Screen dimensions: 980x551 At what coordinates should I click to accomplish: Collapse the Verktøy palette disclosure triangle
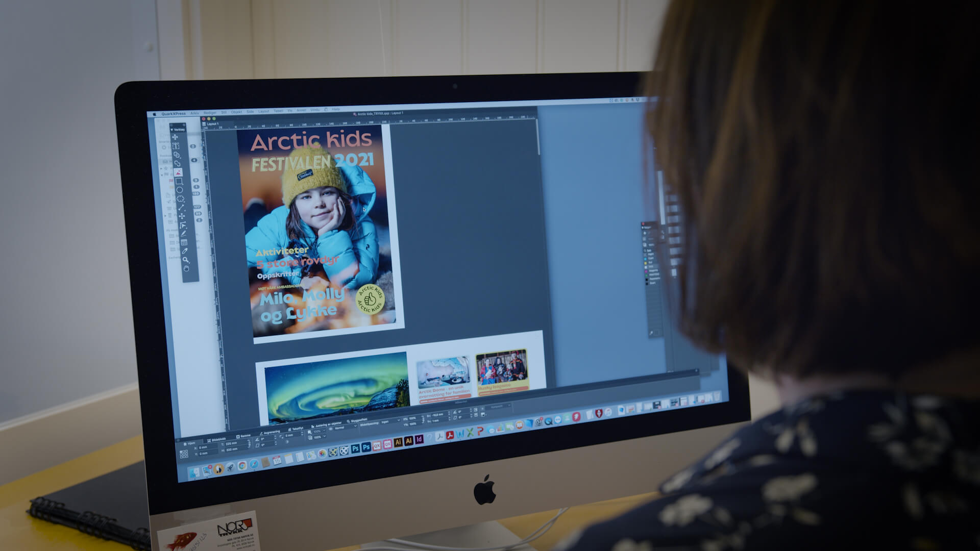pos(172,130)
